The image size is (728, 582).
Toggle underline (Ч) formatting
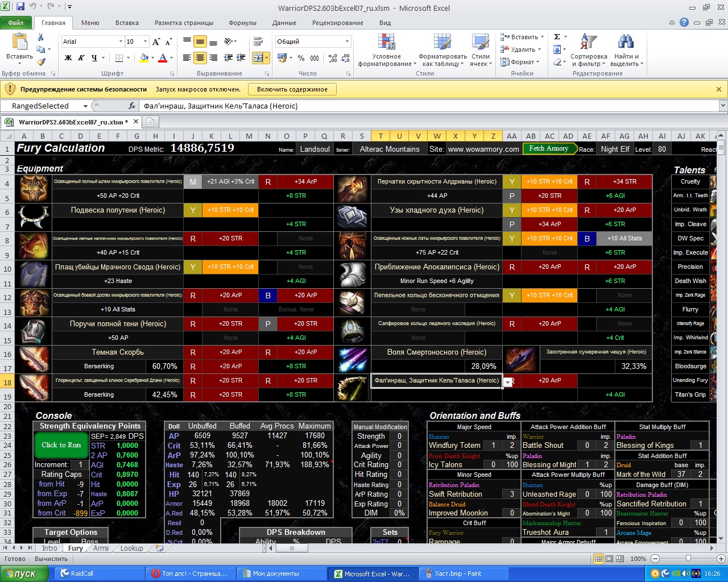tap(94, 58)
